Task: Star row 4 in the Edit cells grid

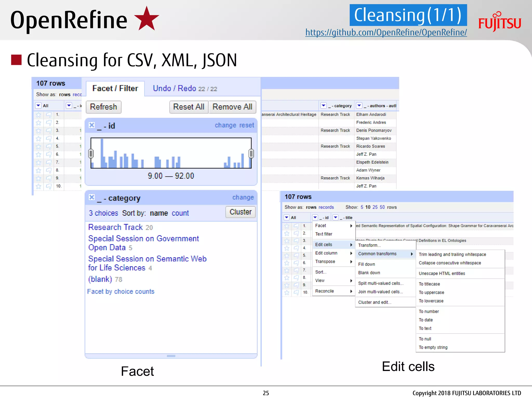Action: click(287, 248)
